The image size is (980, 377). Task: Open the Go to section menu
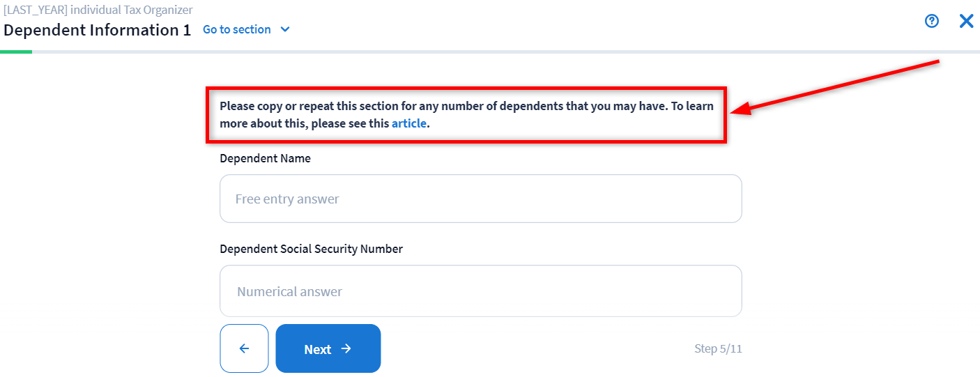237,30
